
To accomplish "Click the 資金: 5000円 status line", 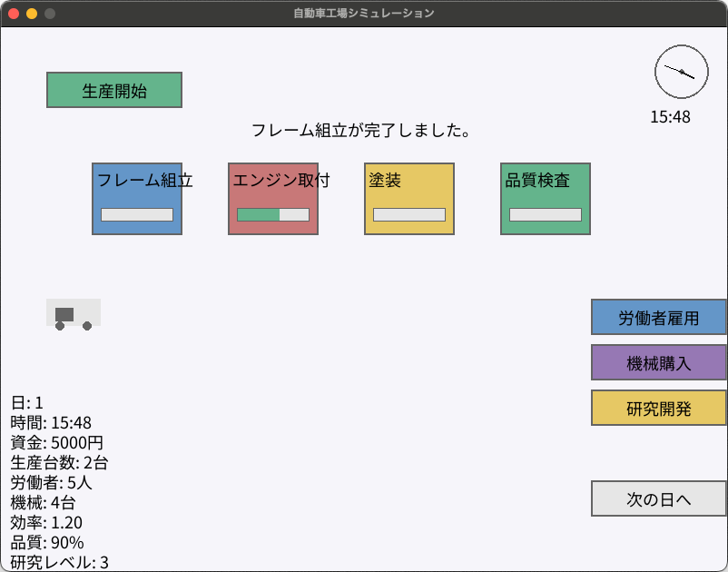I will 56,442.
